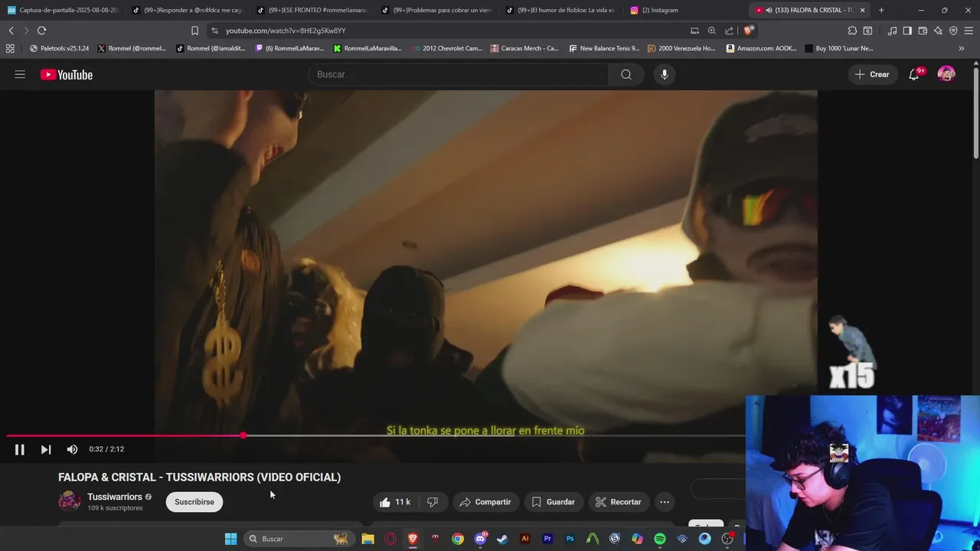Click the YouTube Buscar search field

pos(458,74)
